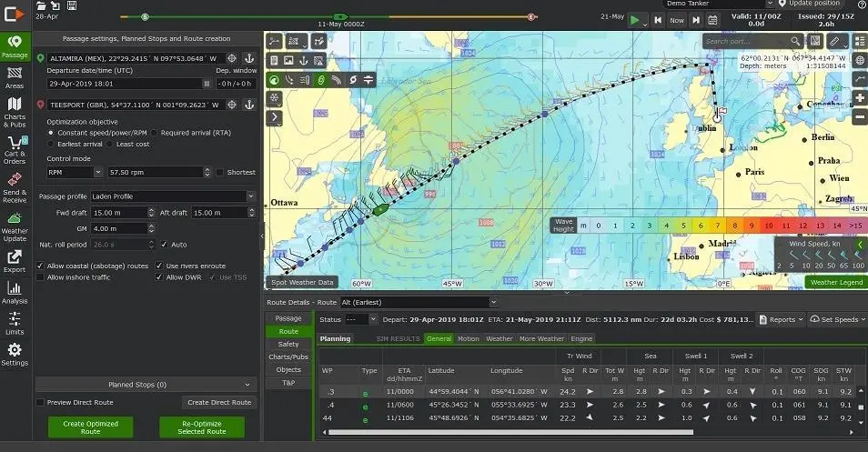Toggle Allow coastal (cabotage) routes
The image size is (868, 452).
click(40, 266)
